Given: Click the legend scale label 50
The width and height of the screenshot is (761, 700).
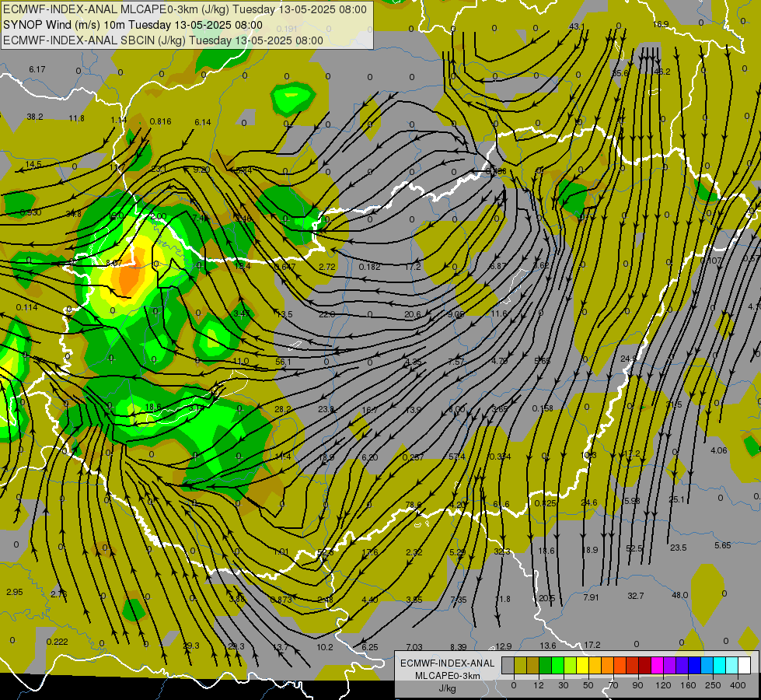Looking at the screenshot, I should click(588, 685).
